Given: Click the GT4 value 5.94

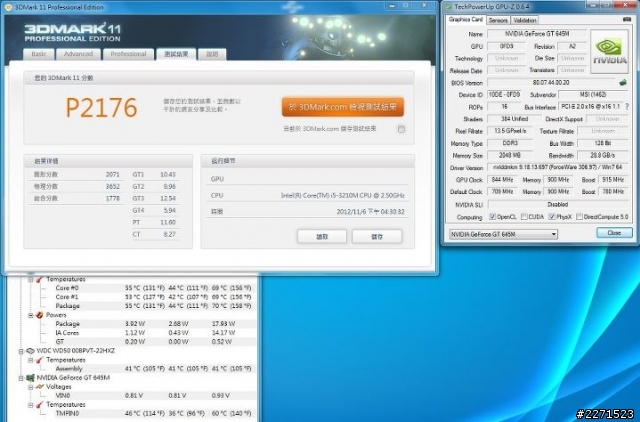Looking at the screenshot, I should 169,211.
